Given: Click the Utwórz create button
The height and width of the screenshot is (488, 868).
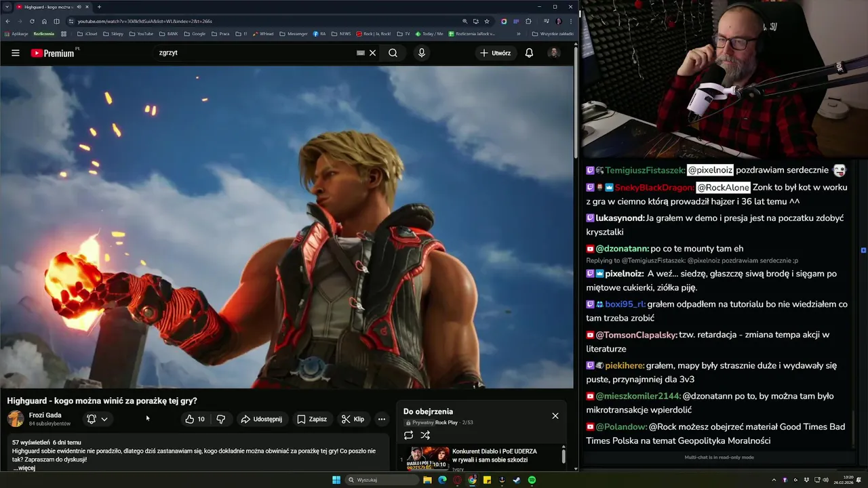Looking at the screenshot, I should tap(495, 53).
